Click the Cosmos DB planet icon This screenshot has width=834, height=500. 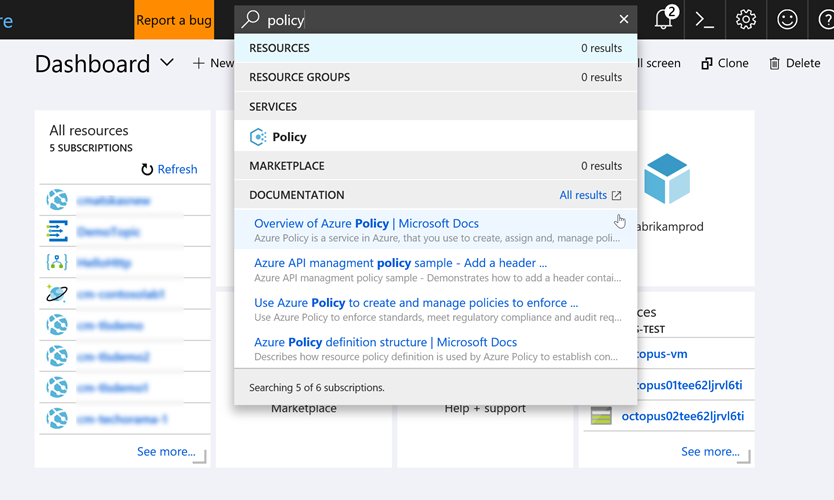[x=57, y=294]
